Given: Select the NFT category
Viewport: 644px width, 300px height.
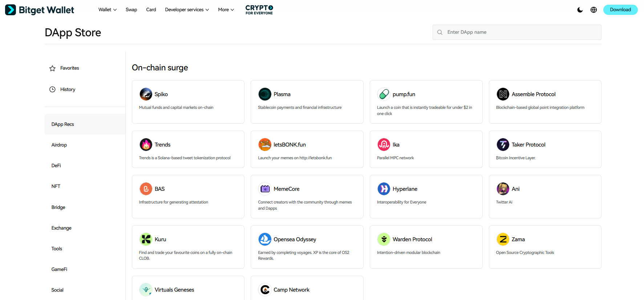Looking at the screenshot, I should [56, 186].
